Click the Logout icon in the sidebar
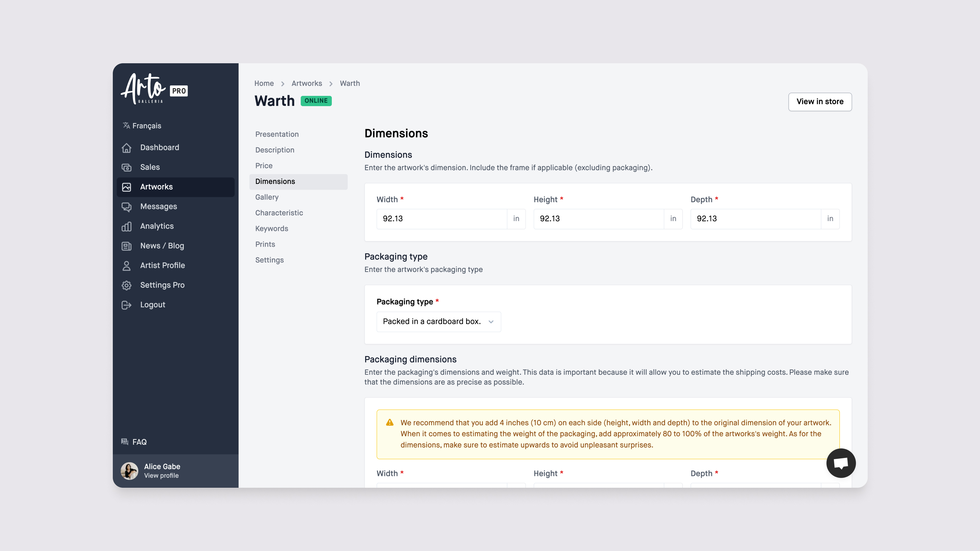The image size is (980, 551). [127, 305]
